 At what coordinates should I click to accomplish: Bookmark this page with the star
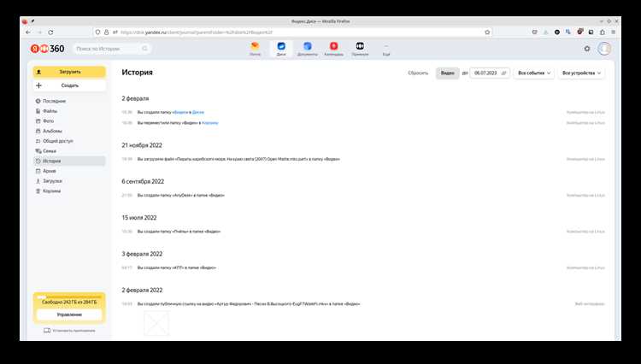pyautogui.click(x=487, y=32)
